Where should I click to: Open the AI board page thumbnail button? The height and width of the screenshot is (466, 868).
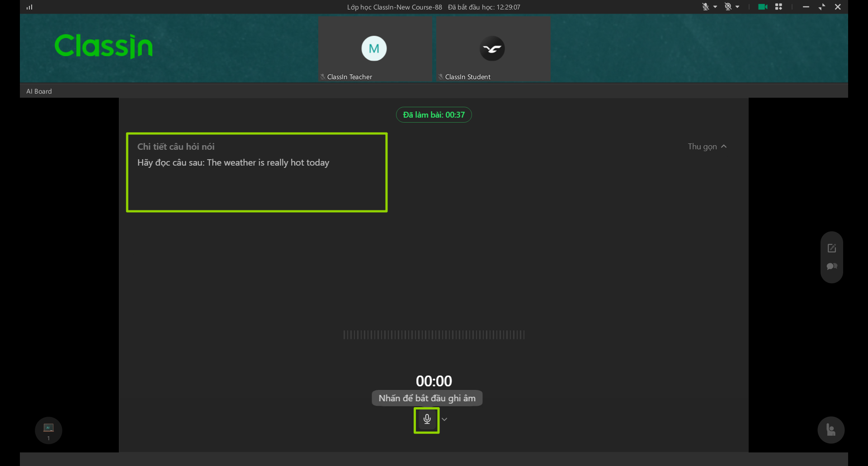pos(48,430)
